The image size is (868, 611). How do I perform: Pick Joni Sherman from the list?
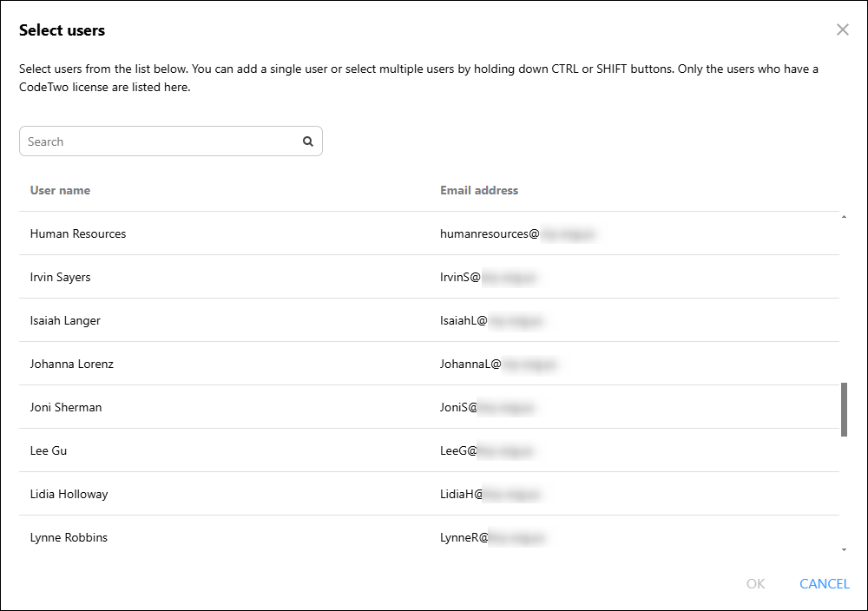click(x=429, y=407)
